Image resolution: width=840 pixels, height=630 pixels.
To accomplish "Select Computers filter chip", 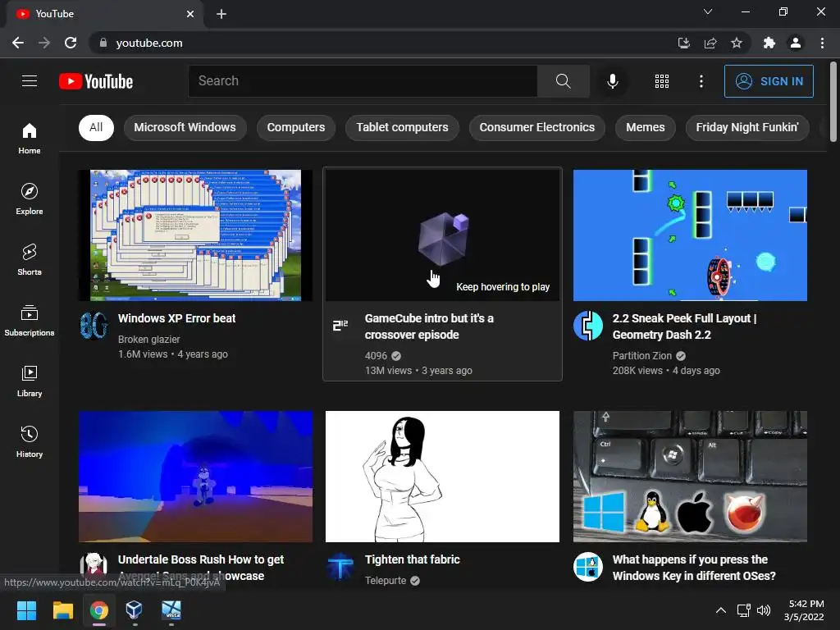I will coord(295,127).
